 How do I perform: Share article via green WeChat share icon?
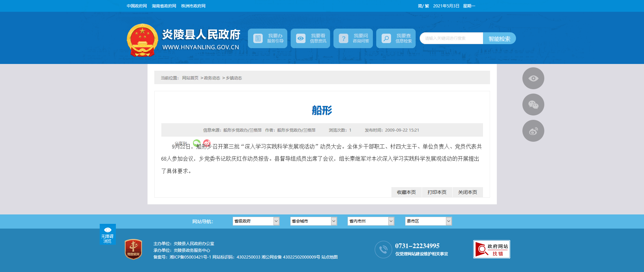click(197, 143)
